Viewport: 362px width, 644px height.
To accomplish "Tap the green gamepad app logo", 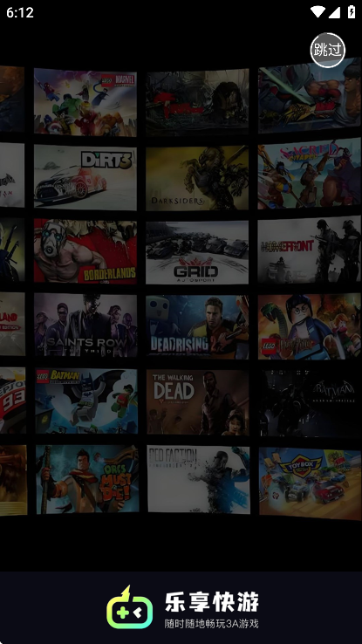I will coord(129,608).
